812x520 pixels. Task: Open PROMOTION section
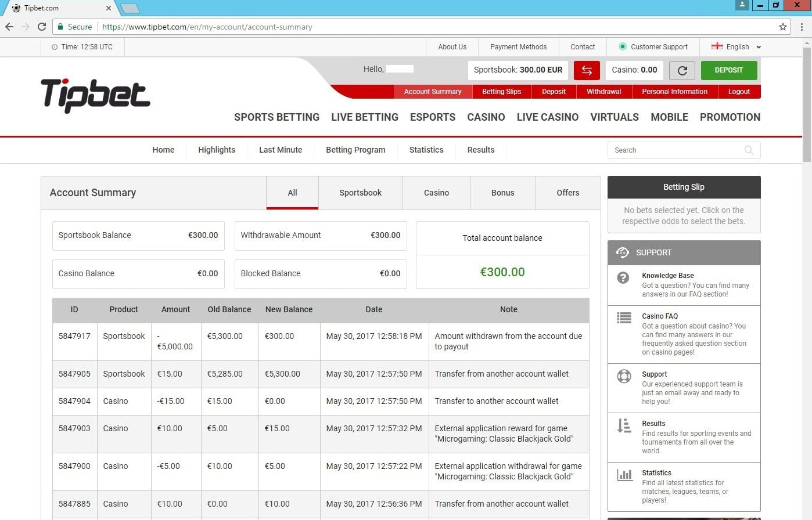730,117
